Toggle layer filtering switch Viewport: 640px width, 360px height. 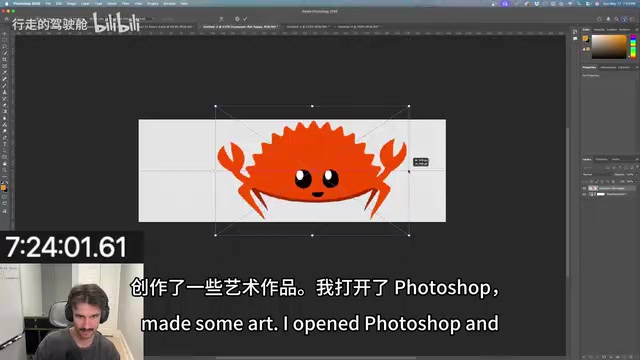[636, 167]
